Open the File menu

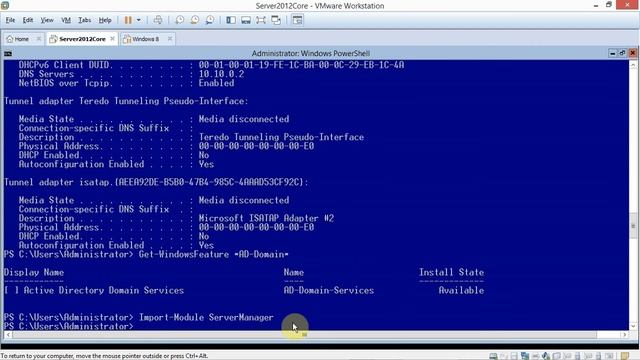[x=10, y=20]
